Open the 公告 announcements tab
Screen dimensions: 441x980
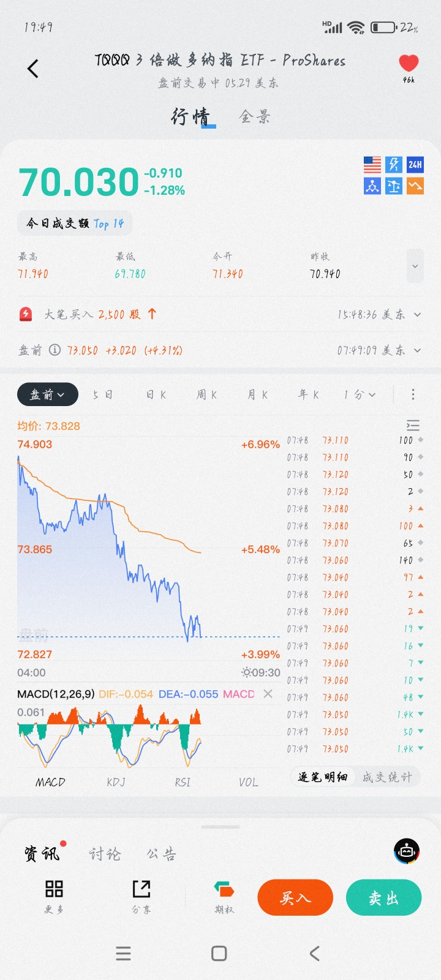tap(162, 854)
